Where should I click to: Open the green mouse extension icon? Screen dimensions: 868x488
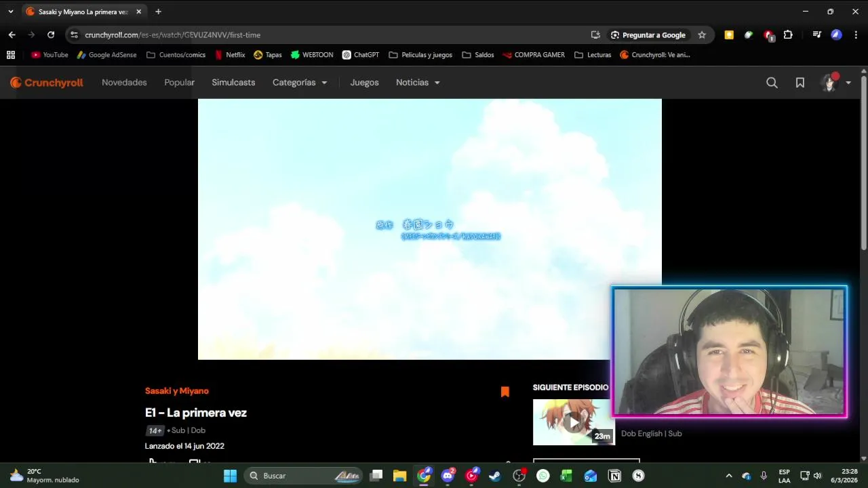click(749, 35)
